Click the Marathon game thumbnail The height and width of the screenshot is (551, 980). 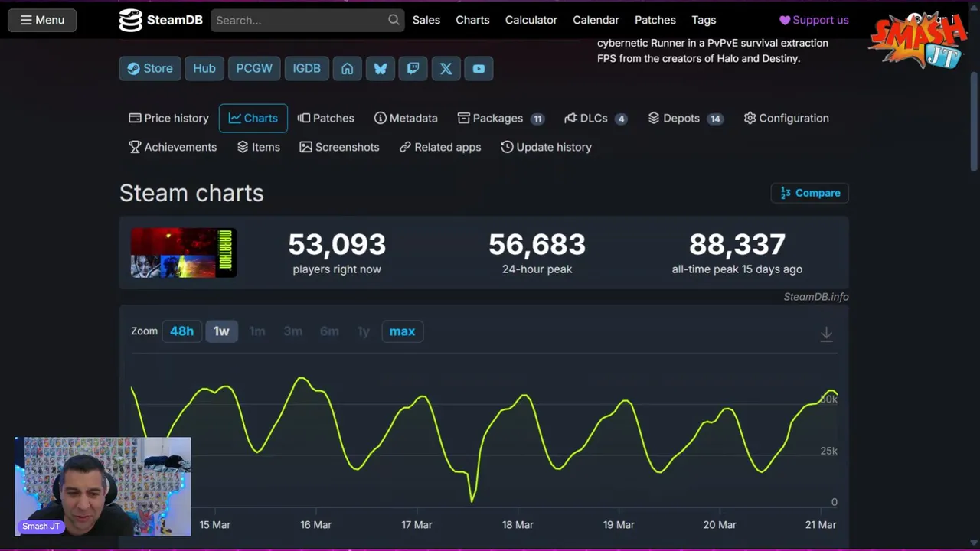click(184, 253)
